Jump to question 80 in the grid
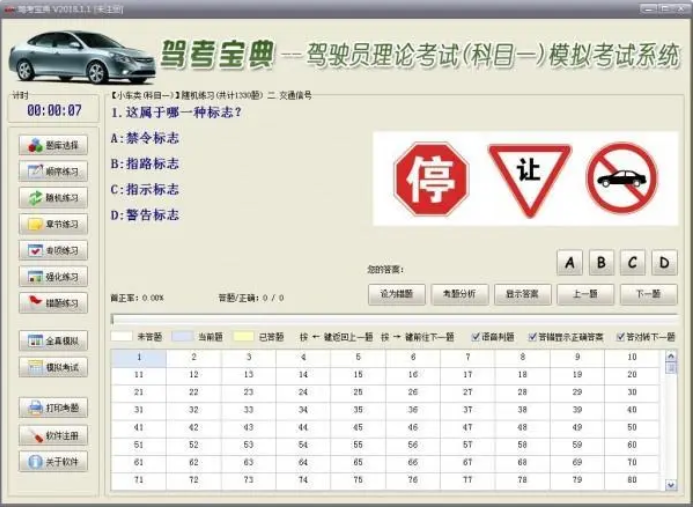Viewport: 694px width, 509px height. [x=632, y=480]
